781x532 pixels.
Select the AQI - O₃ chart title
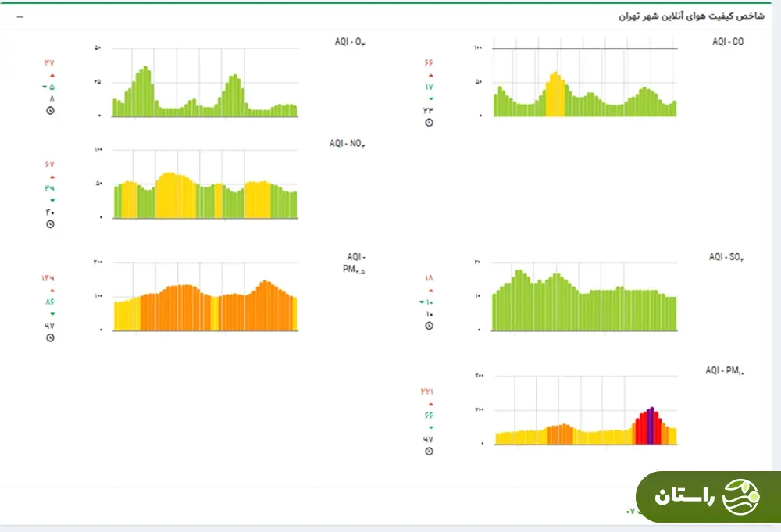point(344,43)
